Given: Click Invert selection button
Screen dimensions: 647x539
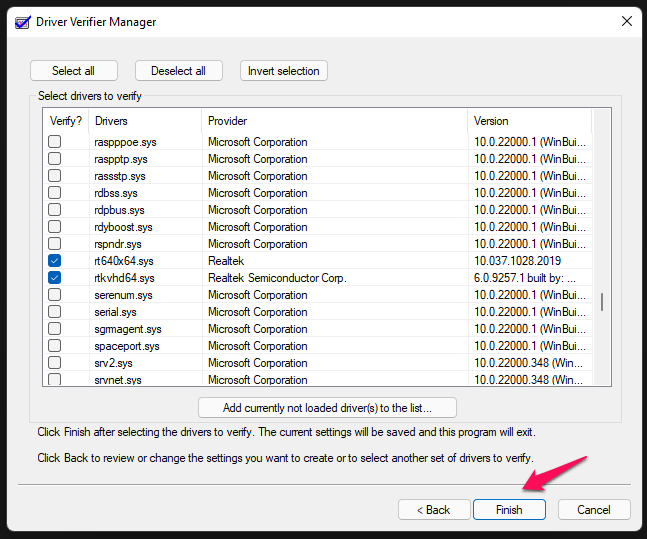Looking at the screenshot, I should pos(284,71).
